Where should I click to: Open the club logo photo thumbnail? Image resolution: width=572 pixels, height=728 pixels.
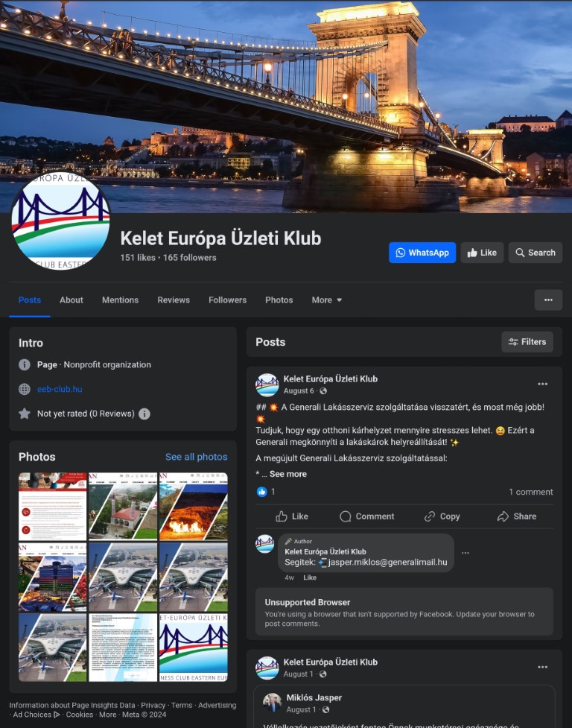pyautogui.click(x=194, y=648)
